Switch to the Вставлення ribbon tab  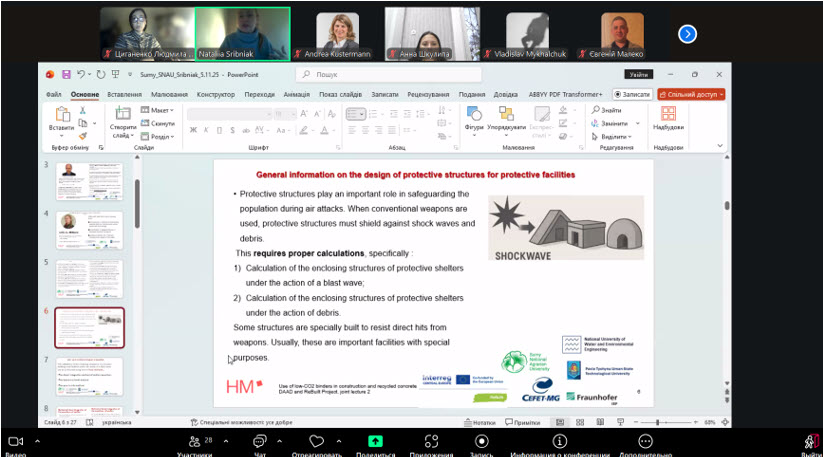(x=124, y=94)
